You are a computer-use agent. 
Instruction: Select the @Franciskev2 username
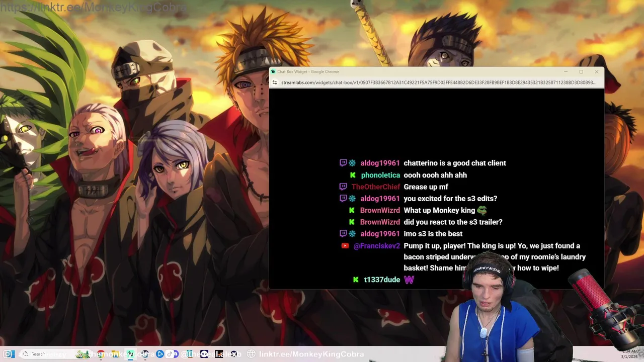(x=377, y=246)
